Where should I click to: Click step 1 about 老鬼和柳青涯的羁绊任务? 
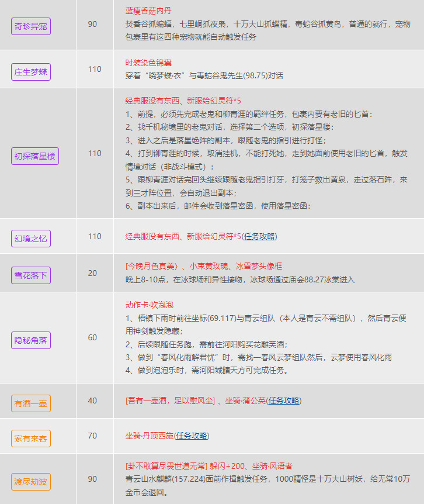[249, 115]
